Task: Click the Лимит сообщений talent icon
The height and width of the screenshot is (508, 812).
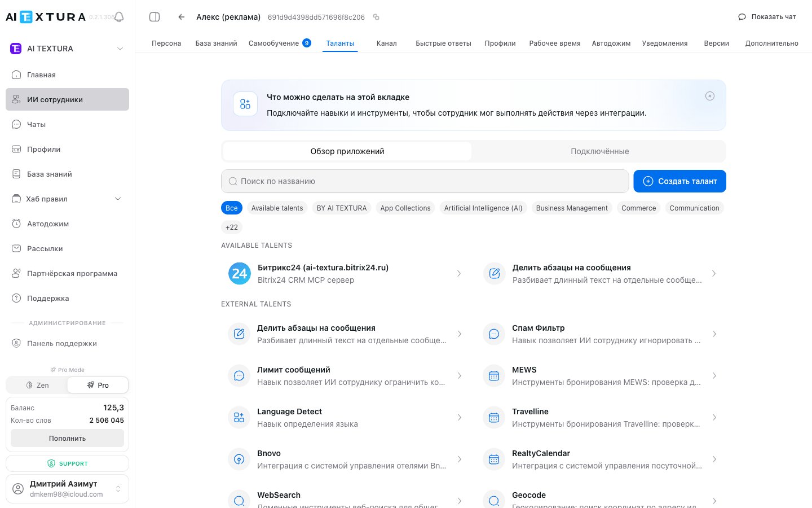Action: [x=239, y=376]
